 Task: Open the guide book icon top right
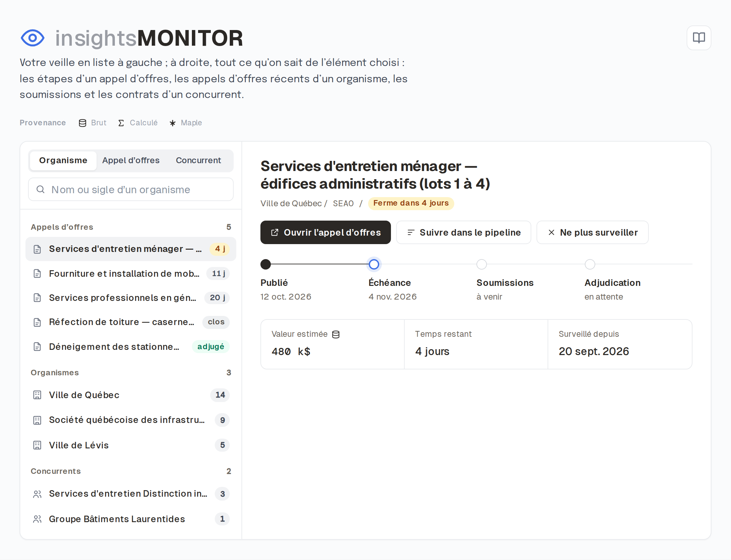click(699, 38)
